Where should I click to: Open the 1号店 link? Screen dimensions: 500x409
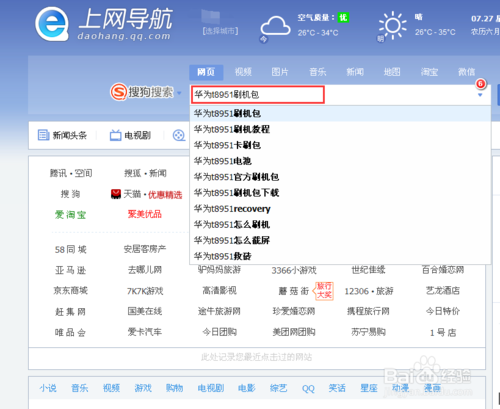click(x=443, y=332)
